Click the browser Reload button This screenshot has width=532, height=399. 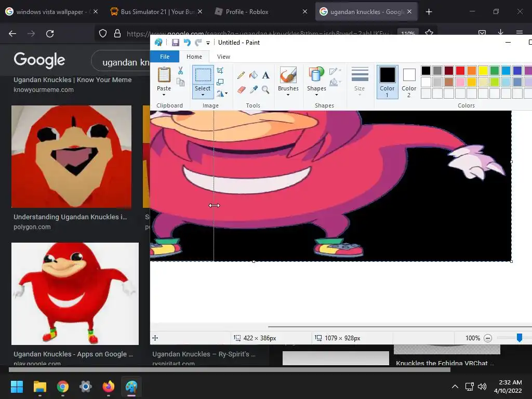50,34
